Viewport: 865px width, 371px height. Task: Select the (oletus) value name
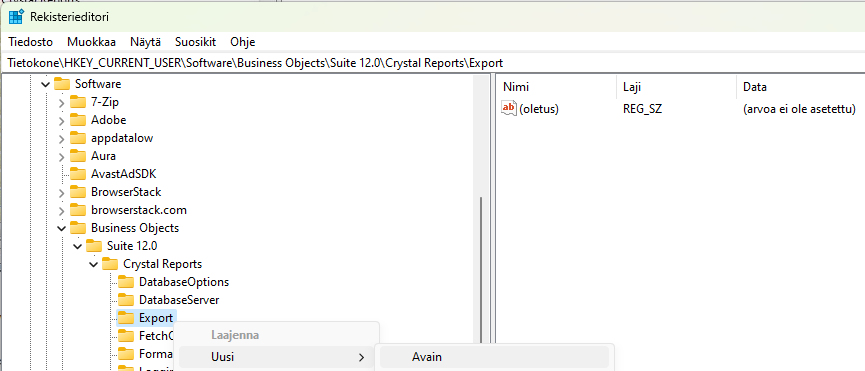(x=539, y=109)
